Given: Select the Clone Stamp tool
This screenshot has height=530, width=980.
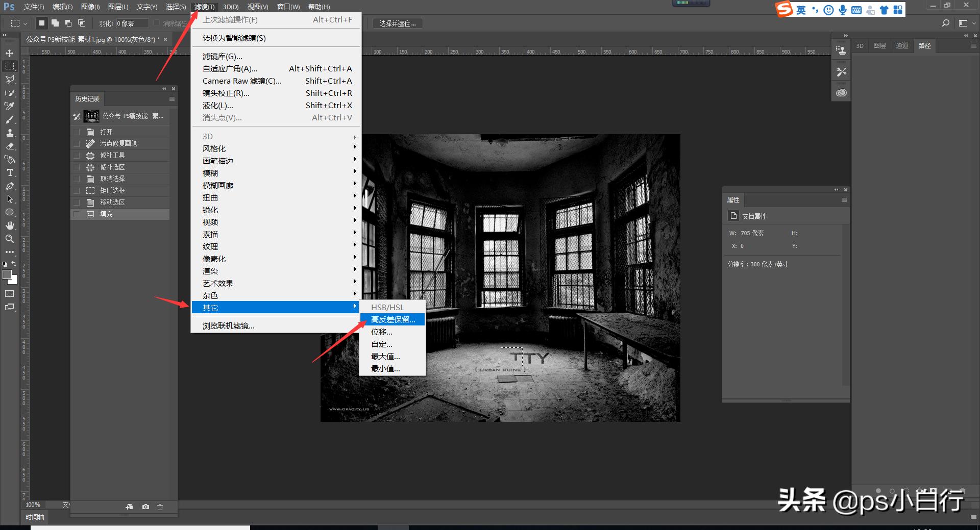Looking at the screenshot, I should pos(10,133).
